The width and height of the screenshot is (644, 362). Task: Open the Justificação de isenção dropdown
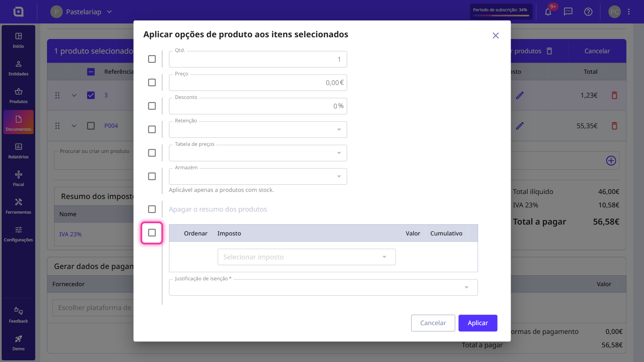click(x=323, y=287)
